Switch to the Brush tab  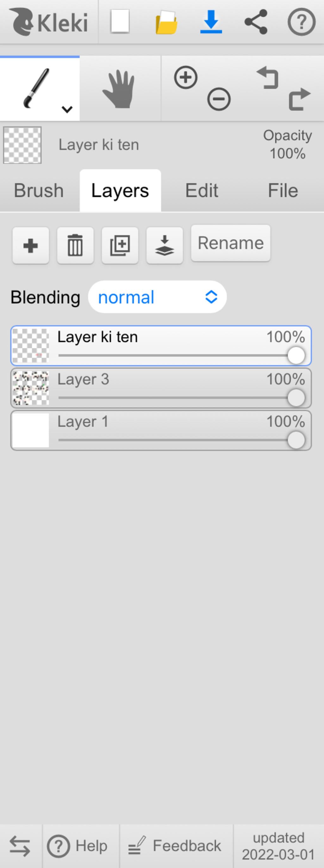[39, 191]
